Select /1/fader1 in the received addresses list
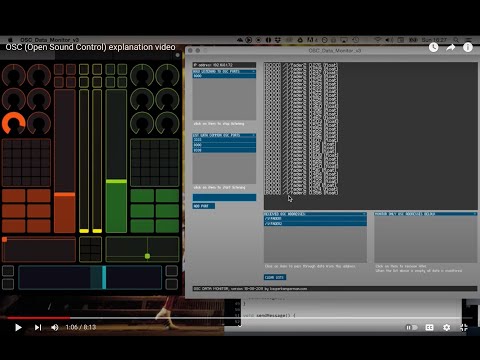The width and height of the screenshot is (480, 360). click(315, 218)
